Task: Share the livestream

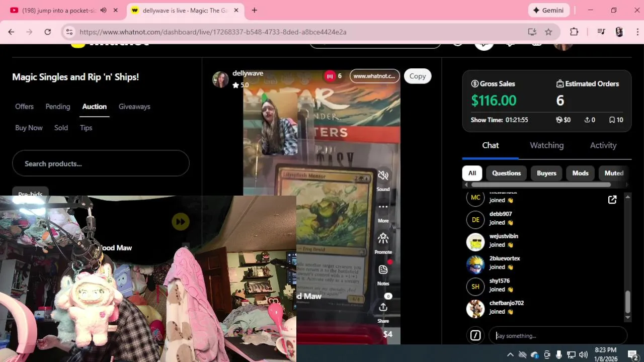Action: pyautogui.click(x=383, y=307)
